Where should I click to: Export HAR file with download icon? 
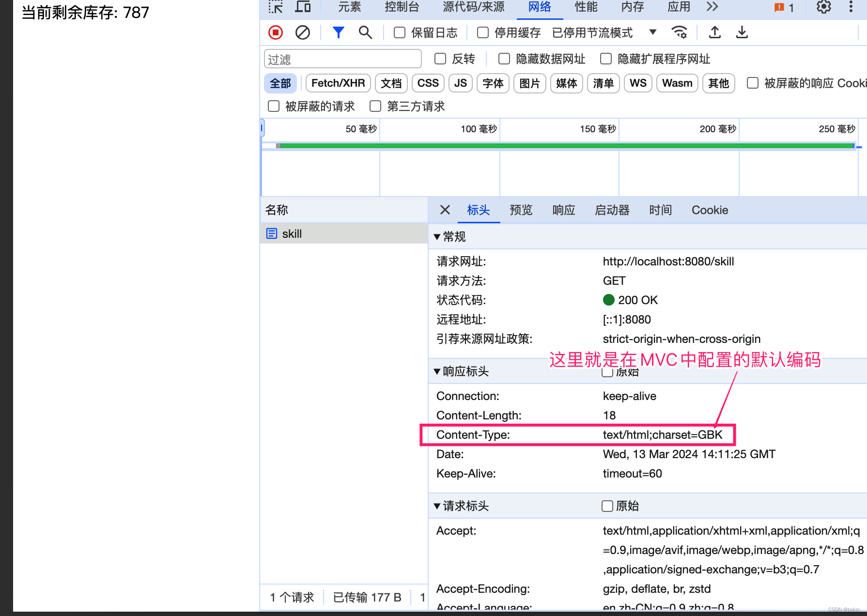point(742,32)
